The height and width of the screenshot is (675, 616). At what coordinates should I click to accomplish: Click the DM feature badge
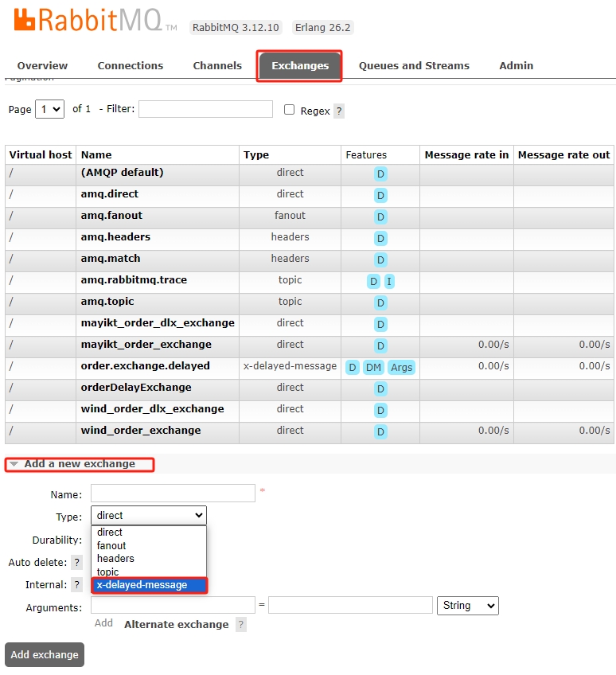pyautogui.click(x=373, y=367)
